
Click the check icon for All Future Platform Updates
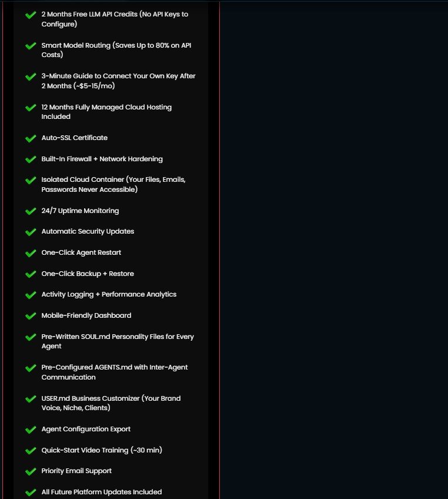coord(31,493)
